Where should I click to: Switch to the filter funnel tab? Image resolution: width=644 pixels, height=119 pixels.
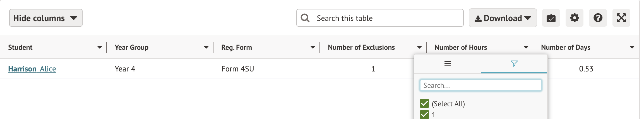coord(514,64)
